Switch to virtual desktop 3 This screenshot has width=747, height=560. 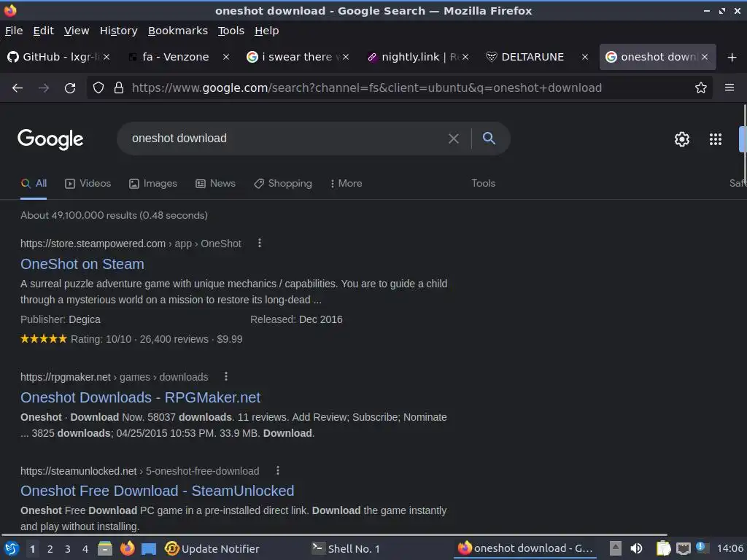tap(68, 549)
